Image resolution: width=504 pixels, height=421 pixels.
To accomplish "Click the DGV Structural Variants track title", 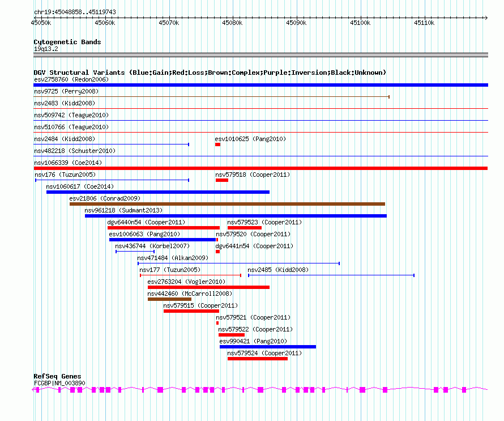I will tap(210, 73).
